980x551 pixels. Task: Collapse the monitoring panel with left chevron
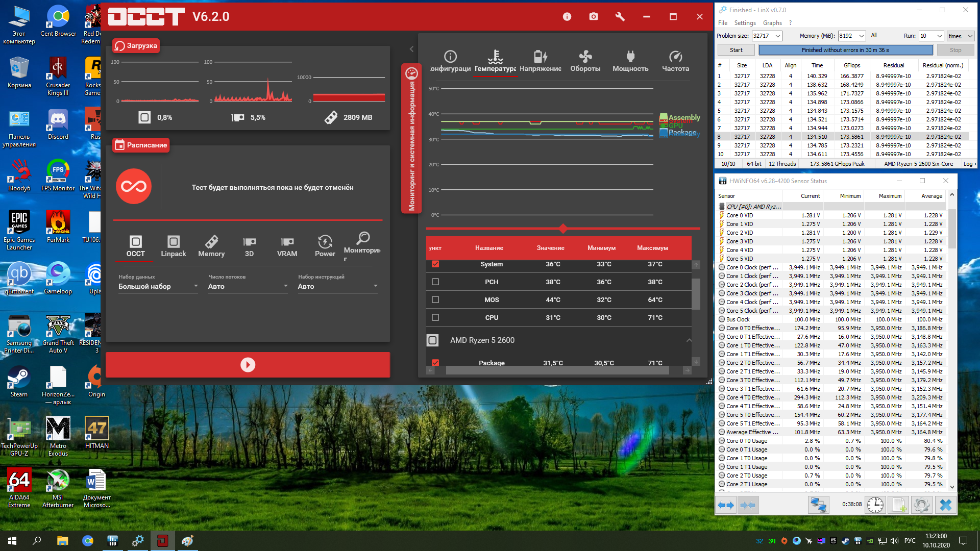411,49
